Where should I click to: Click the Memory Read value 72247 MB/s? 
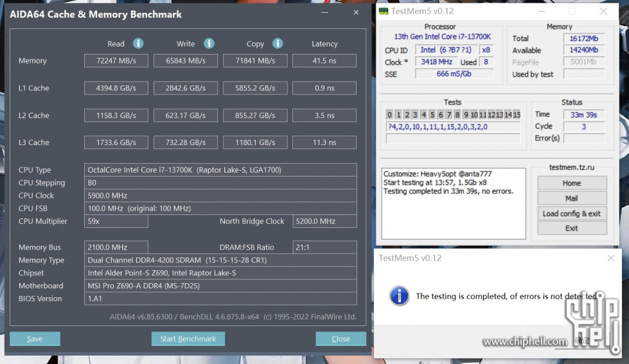116,60
